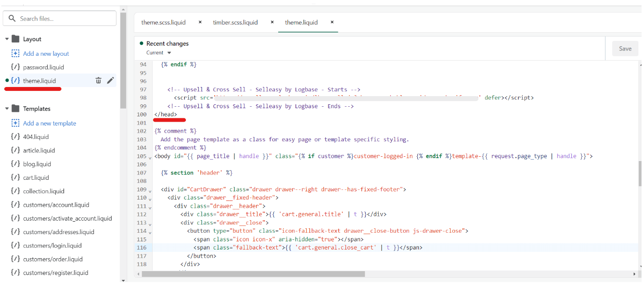
Task: Open cart.liquid template
Action: pyautogui.click(x=36, y=178)
